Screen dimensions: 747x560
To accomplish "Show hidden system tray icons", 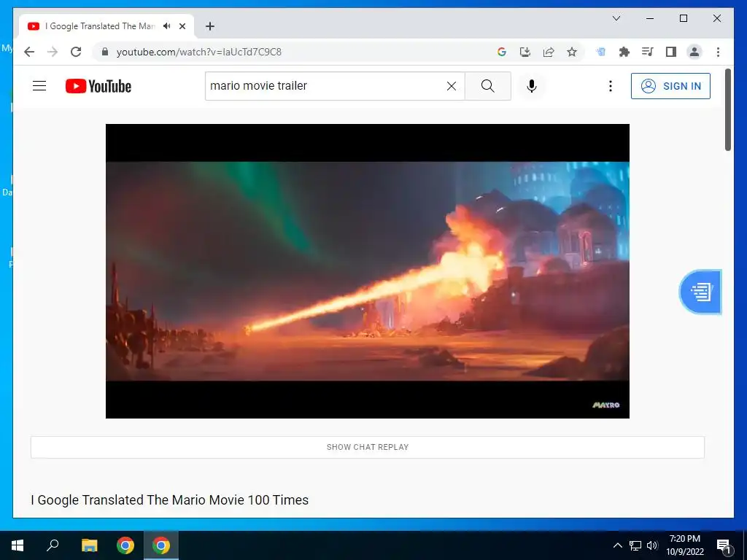I will pos(617,545).
